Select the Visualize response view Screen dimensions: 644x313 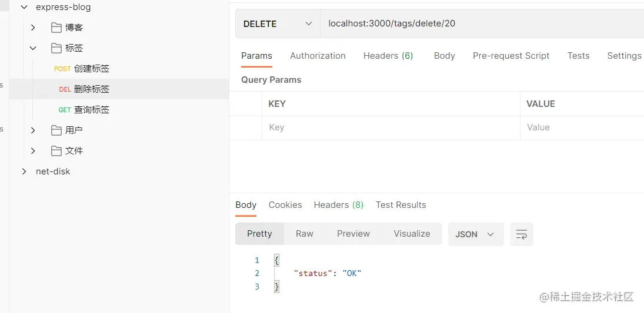(x=412, y=234)
